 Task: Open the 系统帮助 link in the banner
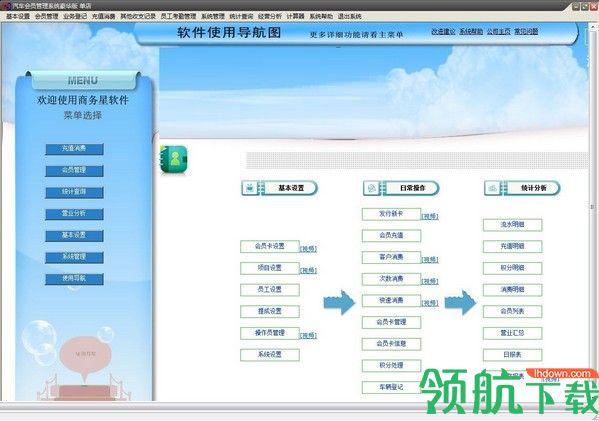click(x=471, y=32)
